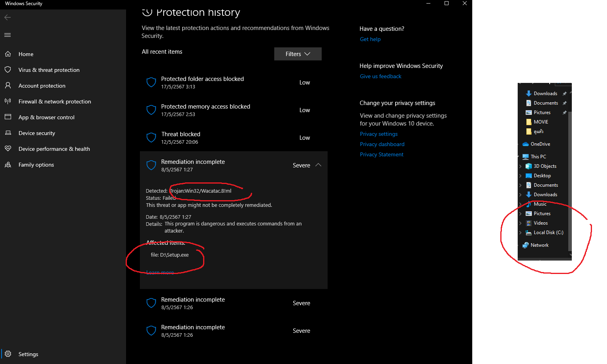The width and height of the screenshot is (607, 364).
Task: Click the Device performance & health heart icon
Action: click(8, 149)
